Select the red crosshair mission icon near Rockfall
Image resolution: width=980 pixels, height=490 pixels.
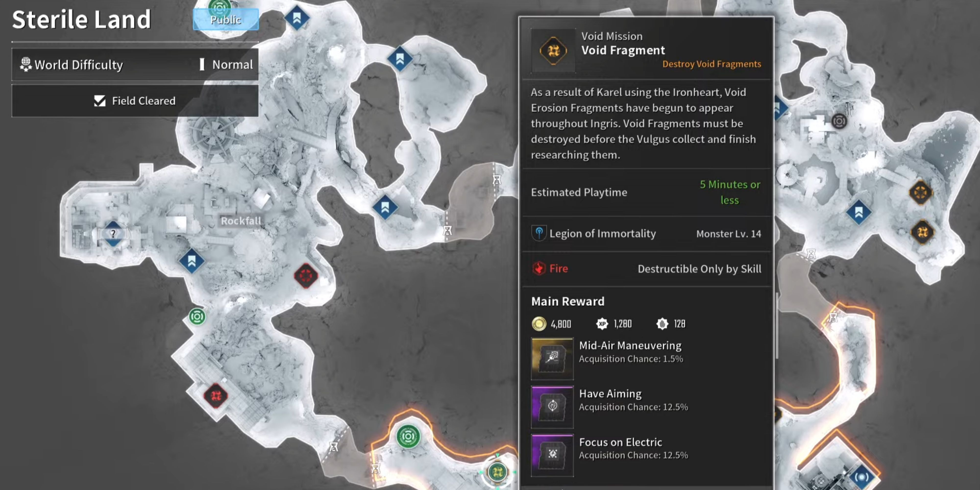coord(306,275)
